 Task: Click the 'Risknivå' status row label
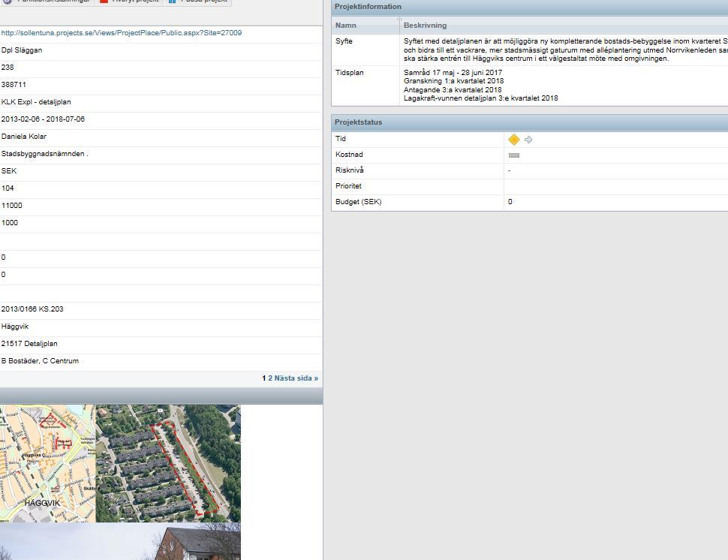(x=350, y=170)
